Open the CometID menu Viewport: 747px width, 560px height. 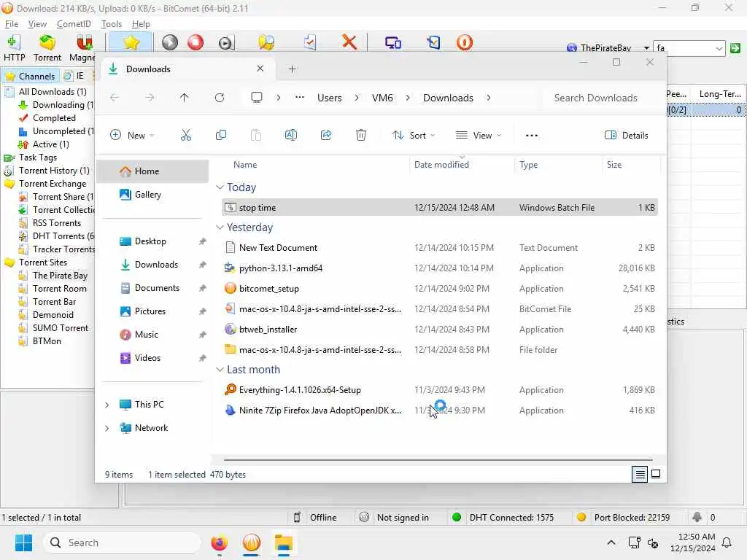coord(74,24)
